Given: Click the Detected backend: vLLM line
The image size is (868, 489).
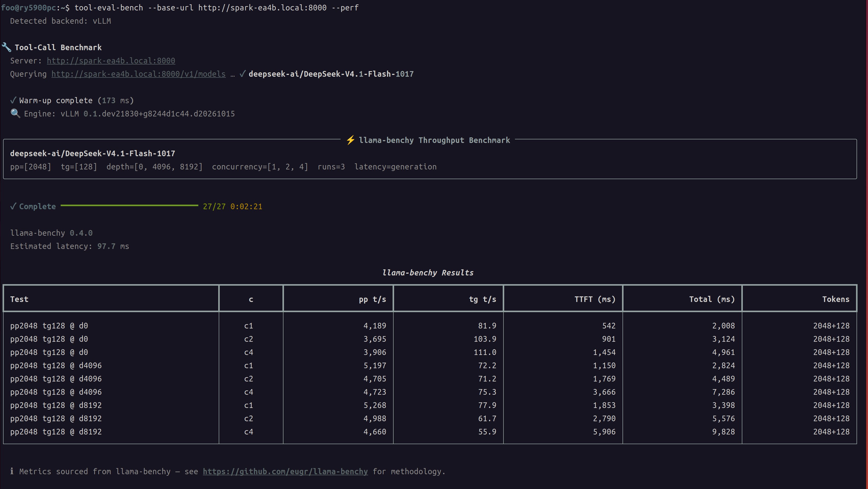Looking at the screenshot, I should click(x=60, y=21).
